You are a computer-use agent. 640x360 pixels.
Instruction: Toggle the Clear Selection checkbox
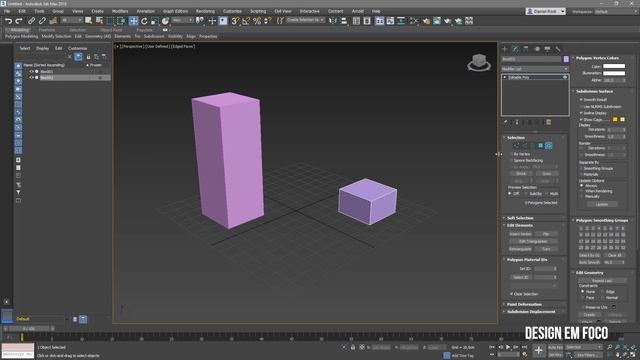tap(511, 294)
